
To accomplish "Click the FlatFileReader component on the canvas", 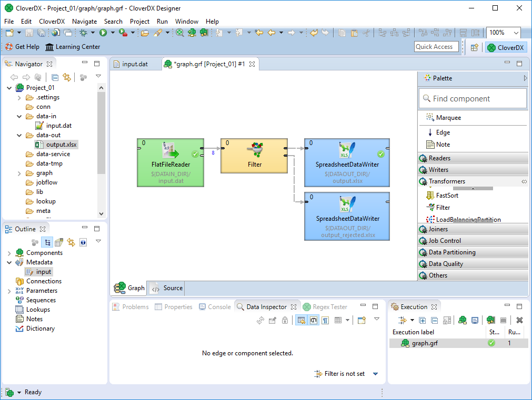I will (x=170, y=162).
